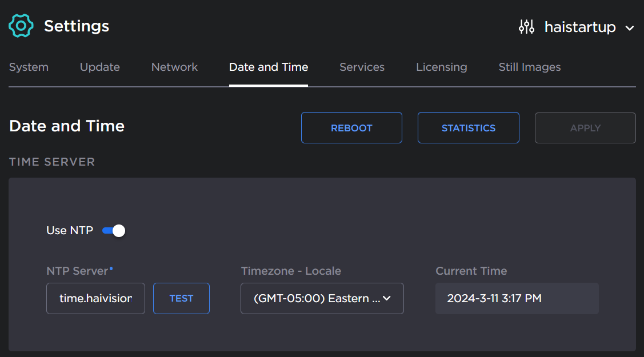Click the Current Time display field
This screenshot has height=357, width=644.
[517, 298]
